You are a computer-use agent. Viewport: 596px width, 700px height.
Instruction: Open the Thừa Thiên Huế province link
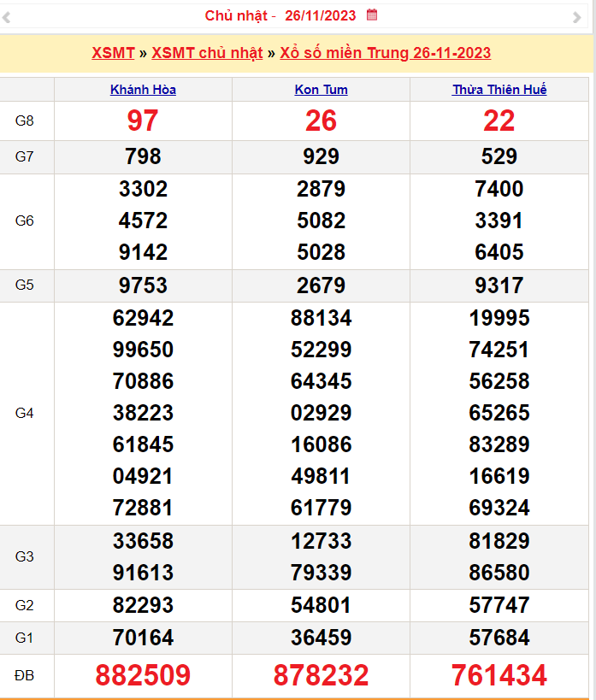[499, 90]
